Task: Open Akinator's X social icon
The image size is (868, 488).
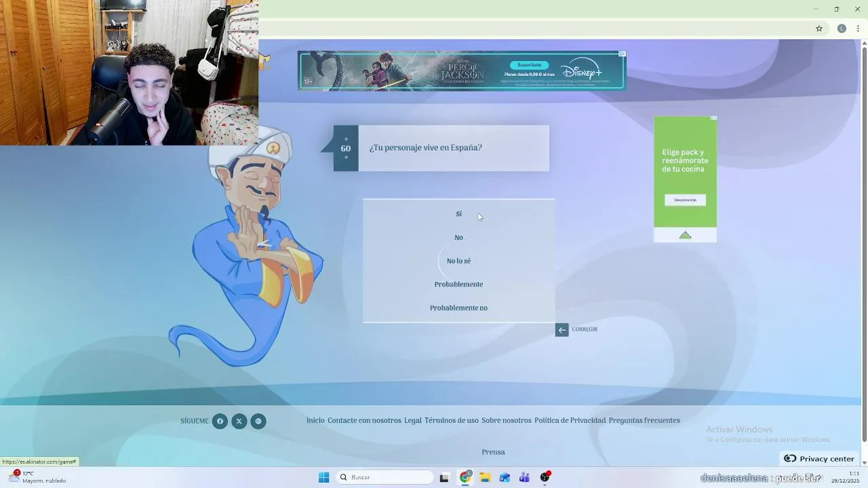Action: 239,422
